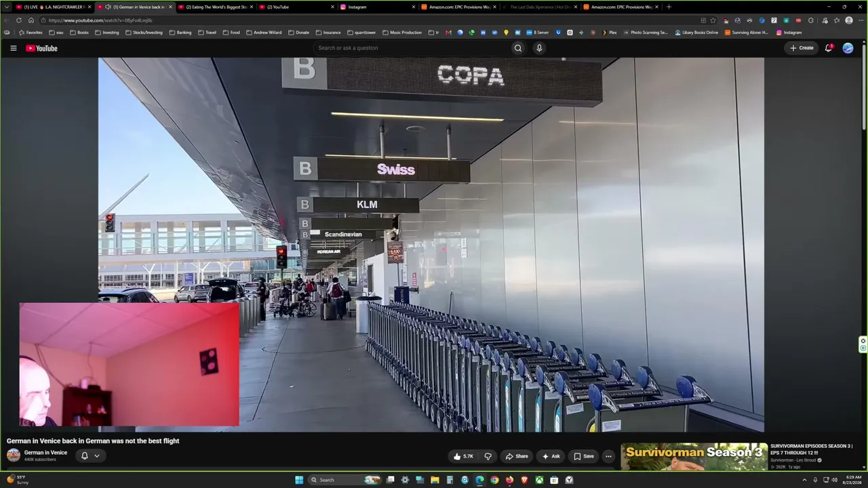Click the Ask button below the video
Viewport: 868px width, 488px height.
click(x=551, y=456)
